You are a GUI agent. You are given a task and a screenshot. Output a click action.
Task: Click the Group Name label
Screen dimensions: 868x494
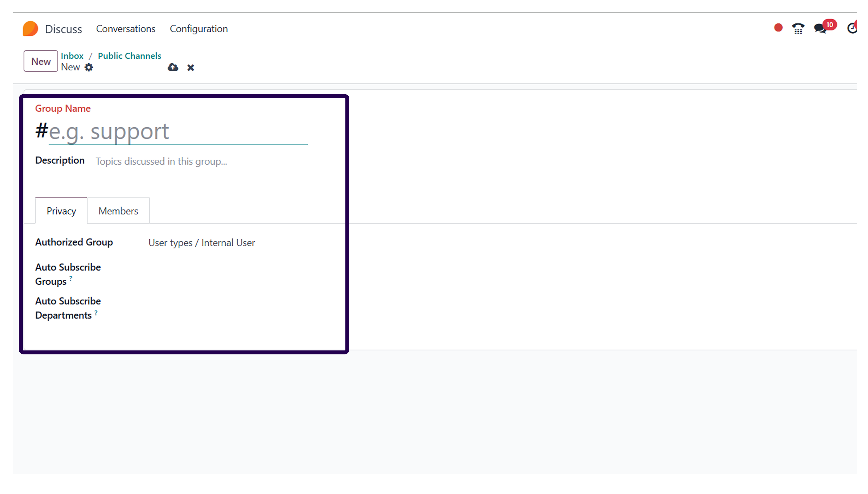coord(63,109)
